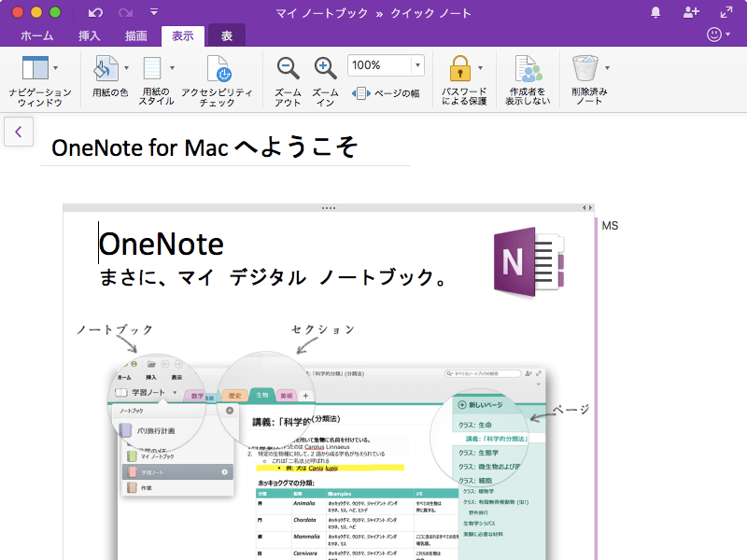747x560 pixels.
Task: Fit to ページの幅
Action: point(386,93)
